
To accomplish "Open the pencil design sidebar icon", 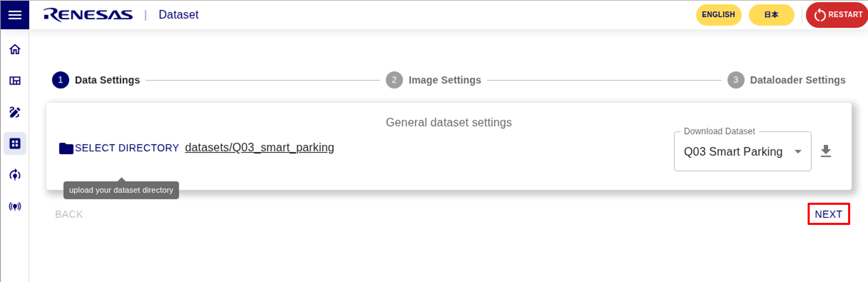I will pos(15,112).
